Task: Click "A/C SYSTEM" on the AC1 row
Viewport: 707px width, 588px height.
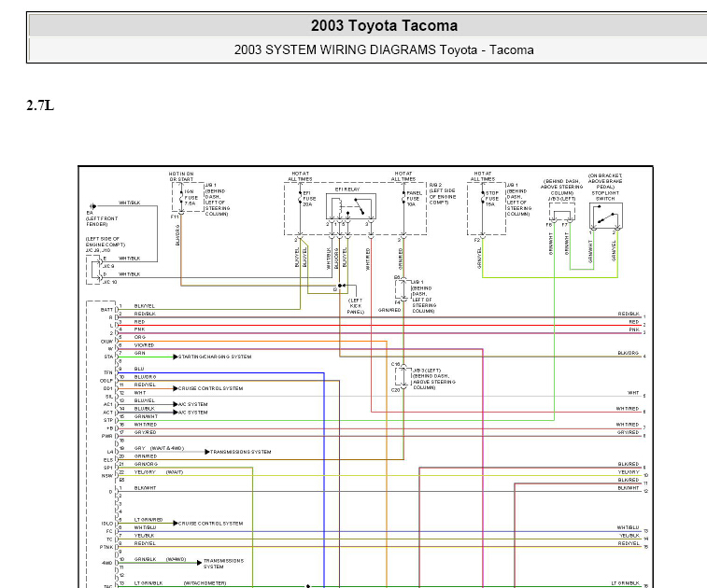Action: click(x=193, y=404)
